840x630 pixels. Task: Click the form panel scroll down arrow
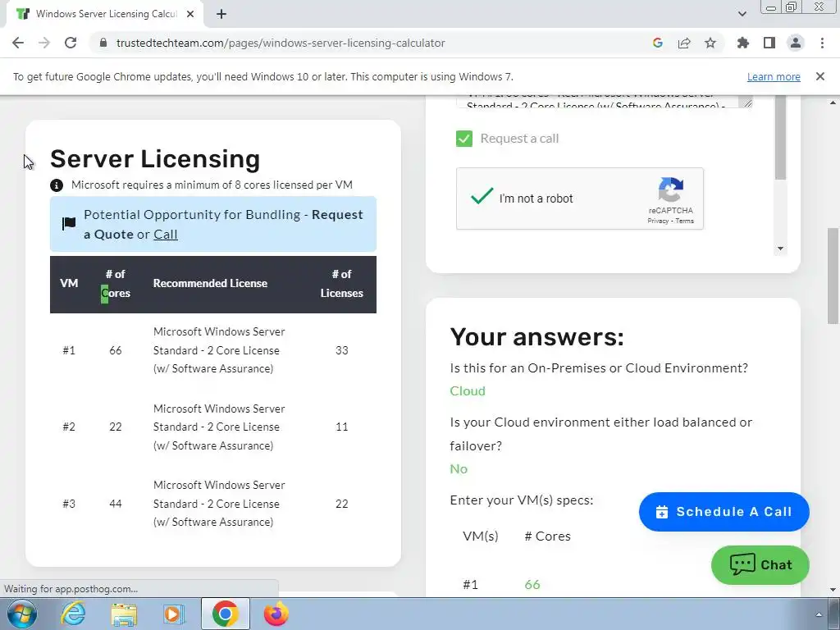coord(781,249)
